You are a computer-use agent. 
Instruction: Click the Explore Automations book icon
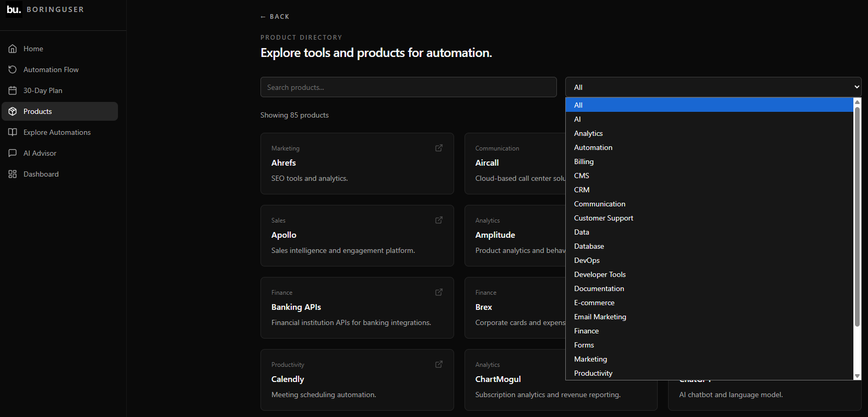click(x=13, y=132)
